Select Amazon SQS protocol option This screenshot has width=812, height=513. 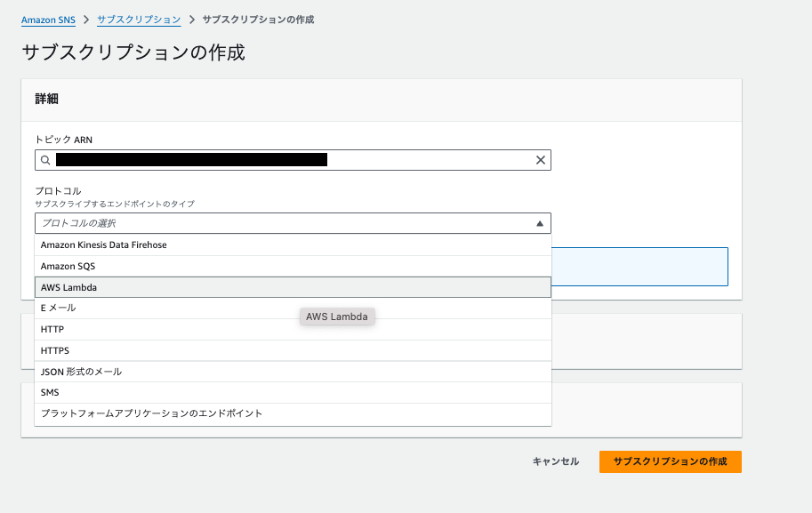pyautogui.click(x=293, y=266)
